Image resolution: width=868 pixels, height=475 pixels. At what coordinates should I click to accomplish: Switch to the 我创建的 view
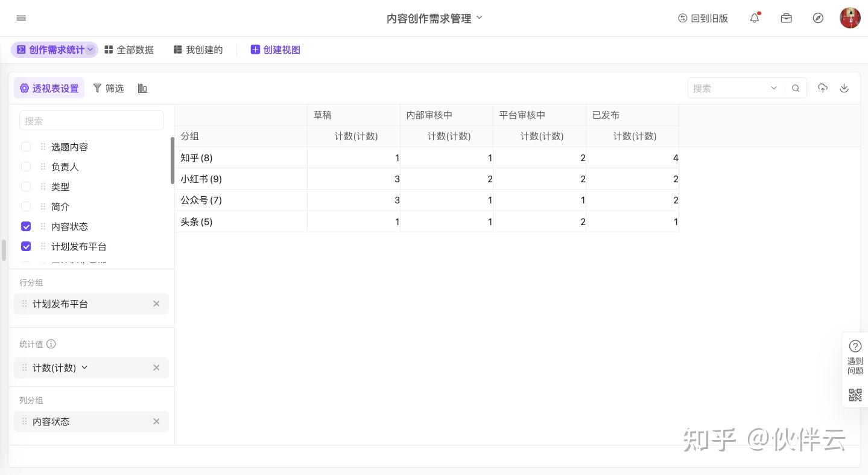[x=198, y=49]
